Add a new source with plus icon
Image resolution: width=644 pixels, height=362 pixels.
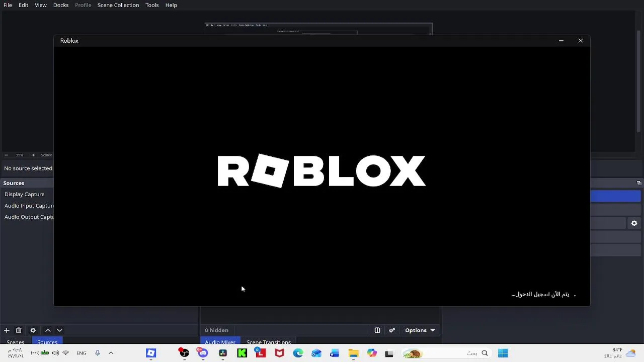pos(7,330)
